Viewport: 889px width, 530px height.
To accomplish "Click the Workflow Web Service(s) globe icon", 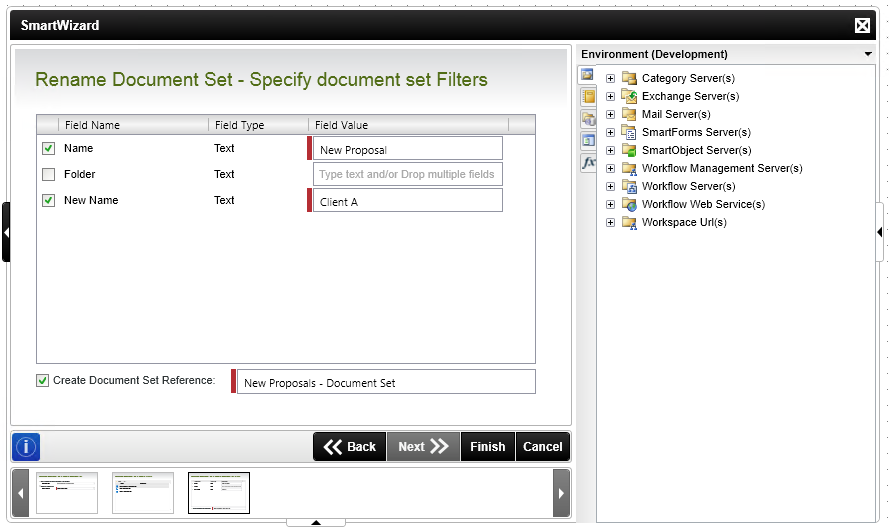I will 629,204.
